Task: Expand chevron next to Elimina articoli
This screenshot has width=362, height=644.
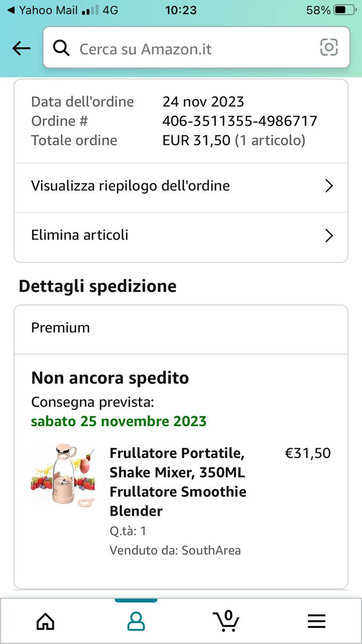Action: tap(329, 235)
